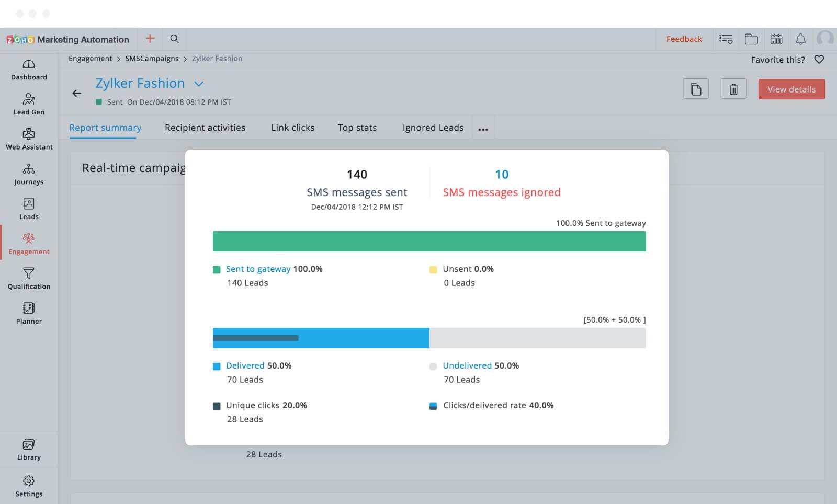Viewport: 837px width, 504px height.
Task: Open the Dashboard from the sidebar
Action: click(29, 70)
